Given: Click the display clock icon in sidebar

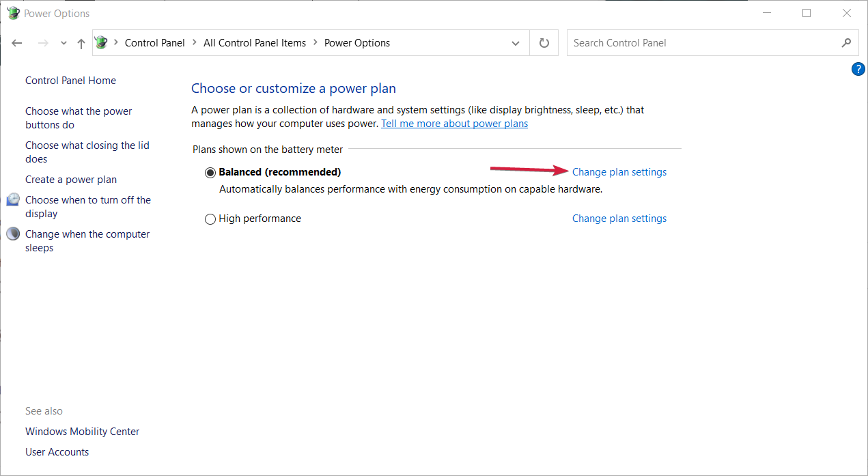Looking at the screenshot, I should point(14,199).
